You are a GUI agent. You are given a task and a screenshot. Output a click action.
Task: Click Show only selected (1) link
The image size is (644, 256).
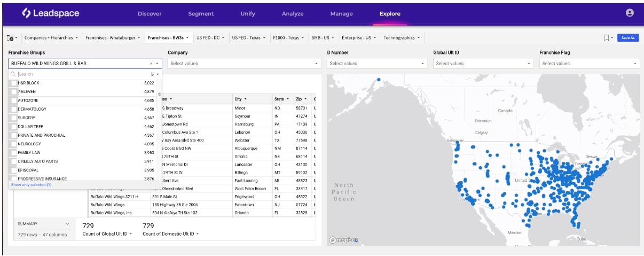(32, 185)
